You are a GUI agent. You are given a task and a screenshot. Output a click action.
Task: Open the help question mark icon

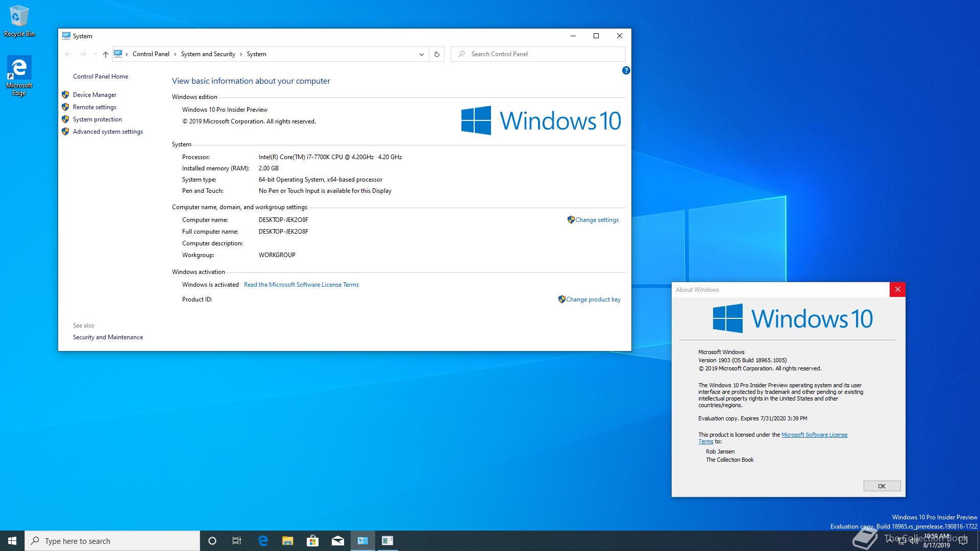(x=626, y=70)
